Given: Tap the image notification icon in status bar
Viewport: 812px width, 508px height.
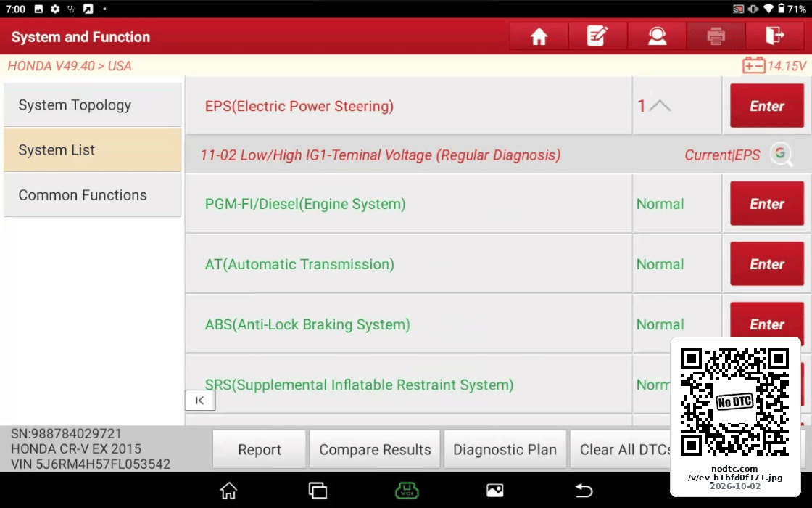Looking at the screenshot, I should [x=39, y=9].
